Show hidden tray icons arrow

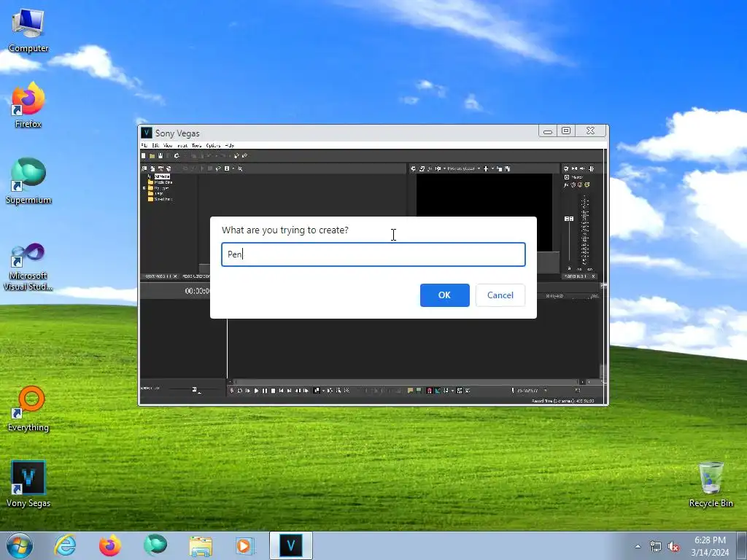tap(638, 547)
